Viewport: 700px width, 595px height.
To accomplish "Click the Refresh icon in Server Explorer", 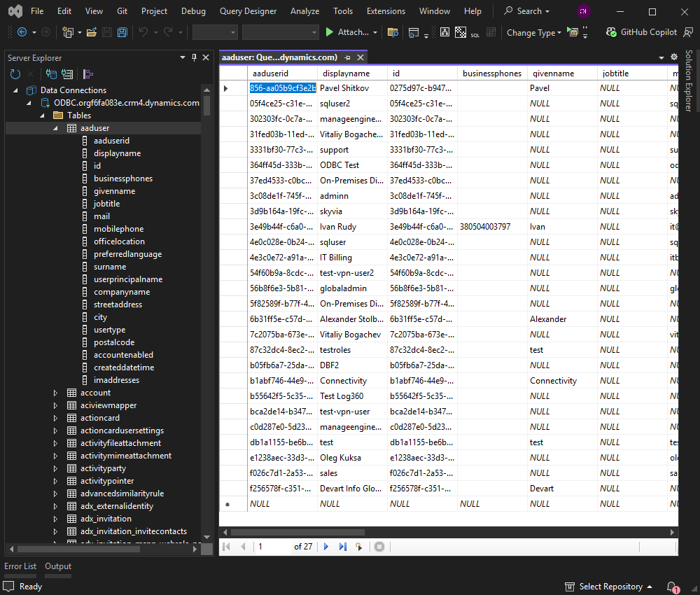I will 15,73.
